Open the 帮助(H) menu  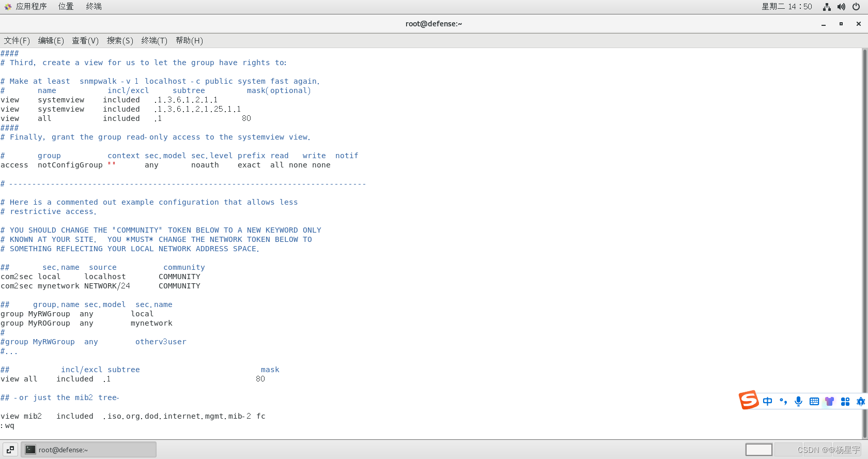(x=189, y=41)
